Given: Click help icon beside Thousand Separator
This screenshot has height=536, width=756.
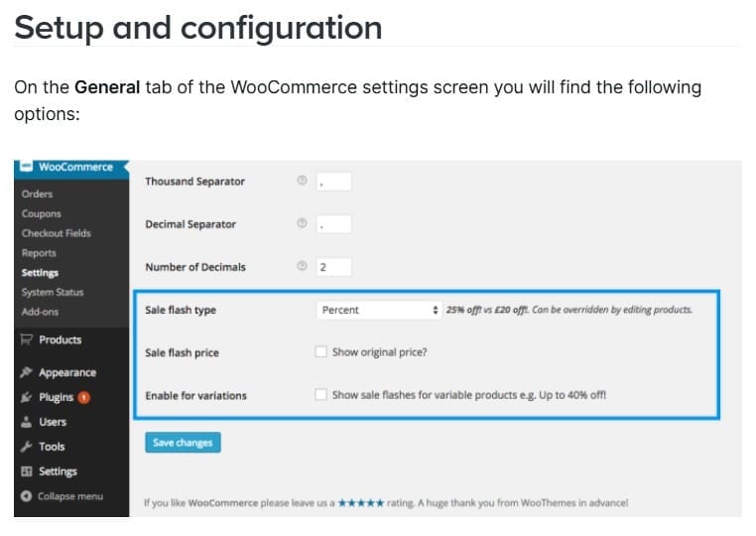Looking at the screenshot, I should pos(302,182).
